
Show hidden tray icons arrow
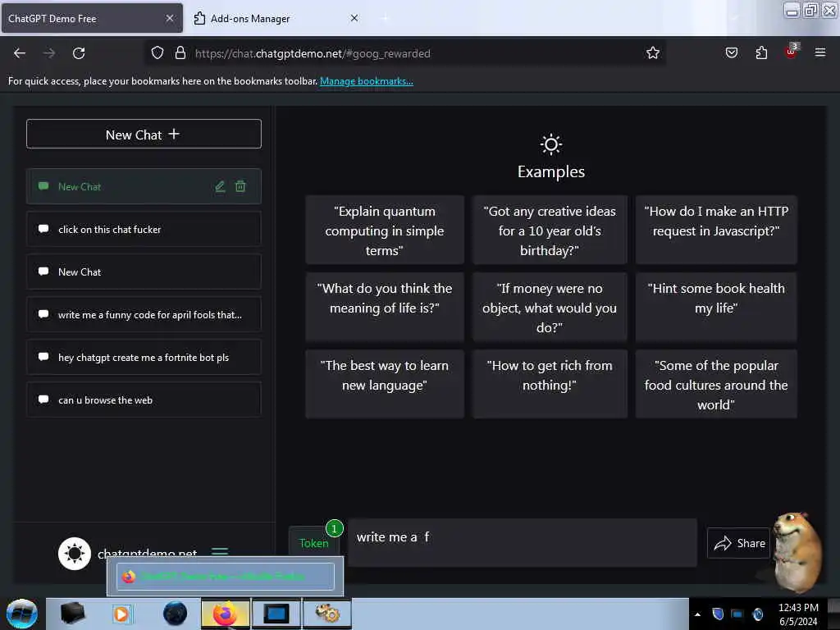[697, 614]
